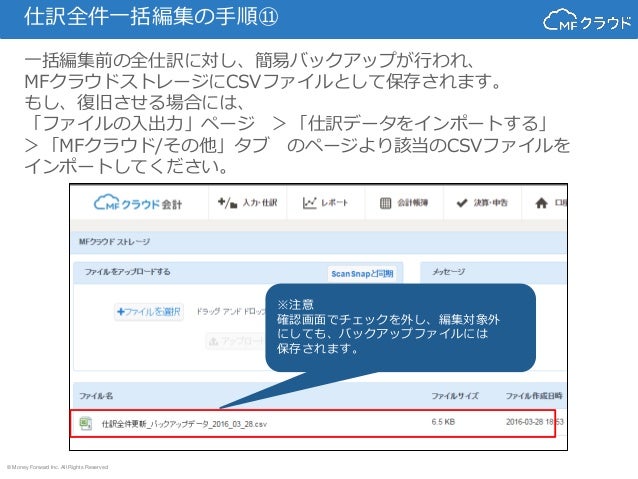638x479 pixels.
Task: Click the 2016-03-28 creation date value
Action: 534,422
